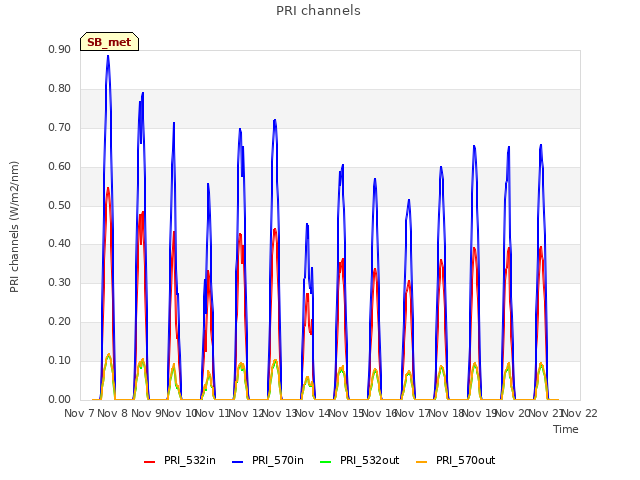
Task: Toggle the PRI_570in legend entry
Action: (x=268, y=460)
